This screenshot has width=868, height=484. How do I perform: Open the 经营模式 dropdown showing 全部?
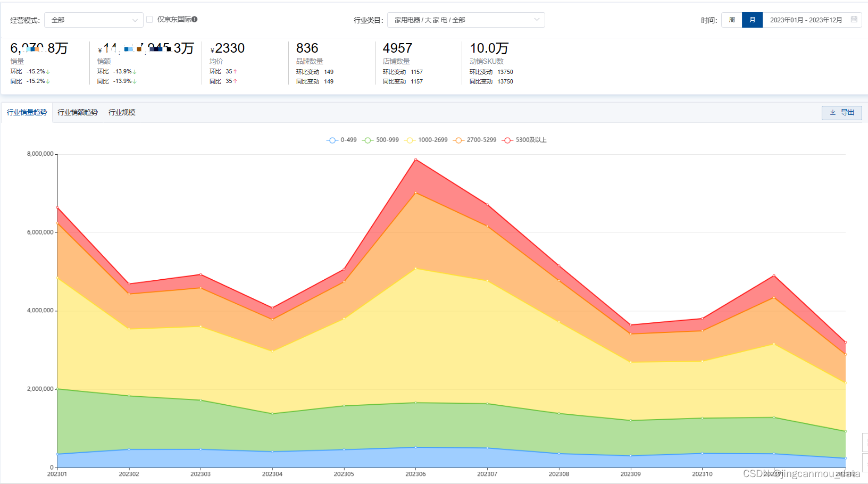click(94, 20)
